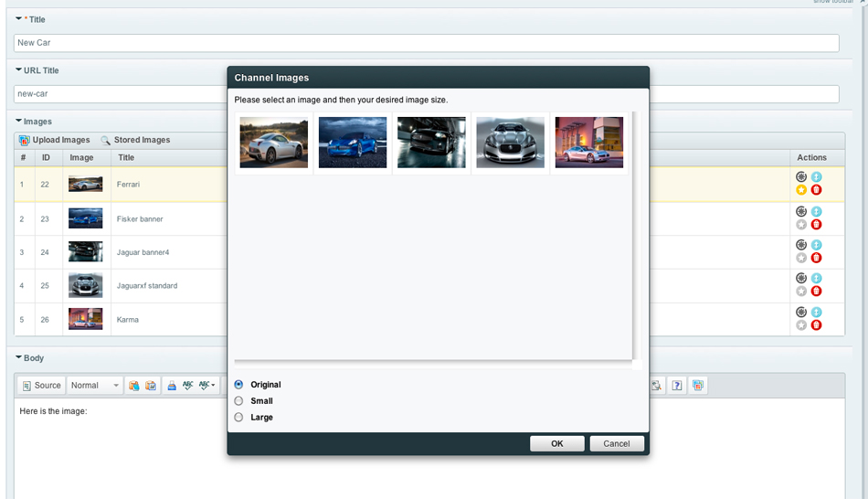Click the Paste as plain text icon
868x499 pixels.
pyautogui.click(x=134, y=386)
